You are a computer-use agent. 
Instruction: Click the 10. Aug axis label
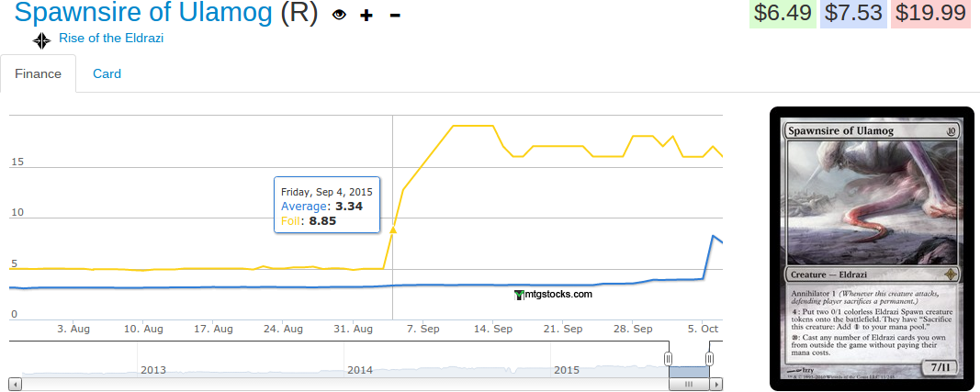click(x=143, y=329)
